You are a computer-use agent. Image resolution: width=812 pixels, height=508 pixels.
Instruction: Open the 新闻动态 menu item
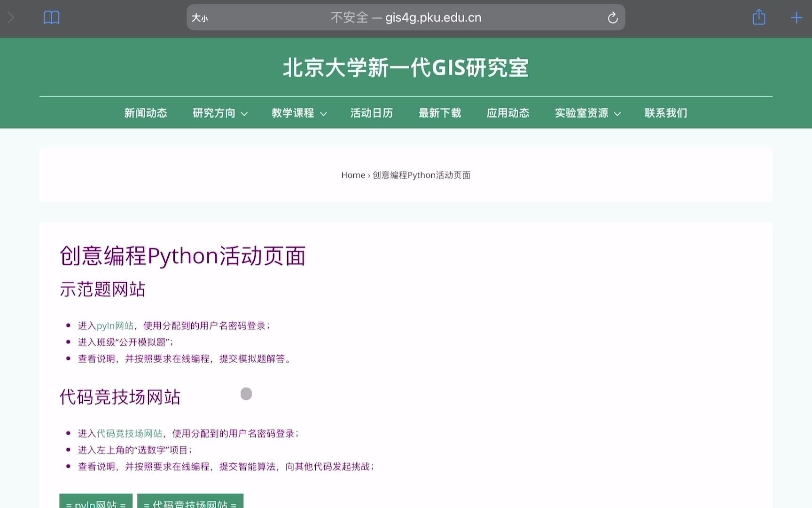(x=146, y=113)
